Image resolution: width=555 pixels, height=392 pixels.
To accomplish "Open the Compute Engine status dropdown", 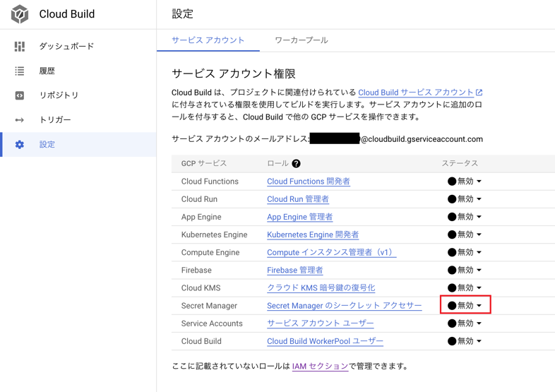I will pyautogui.click(x=465, y=252).
